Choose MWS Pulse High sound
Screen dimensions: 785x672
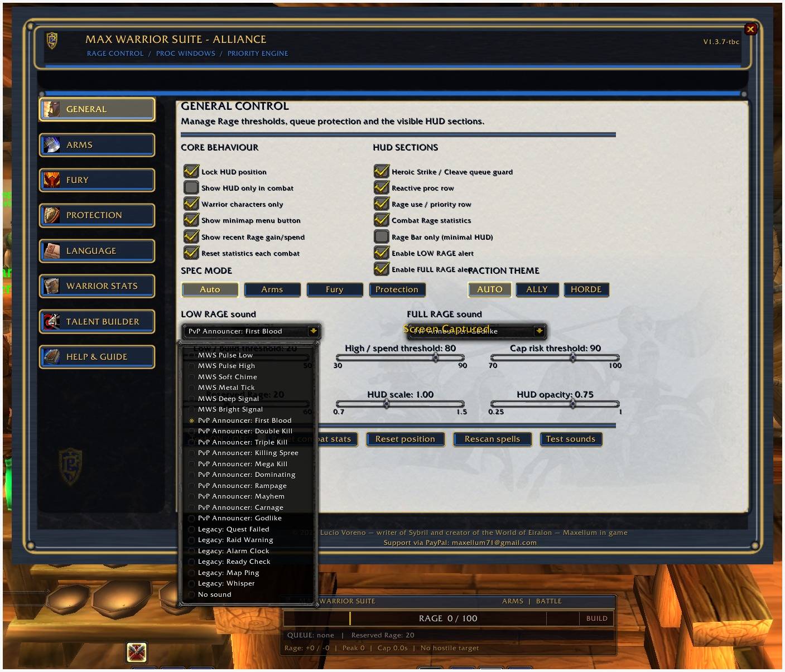[249, 366]
